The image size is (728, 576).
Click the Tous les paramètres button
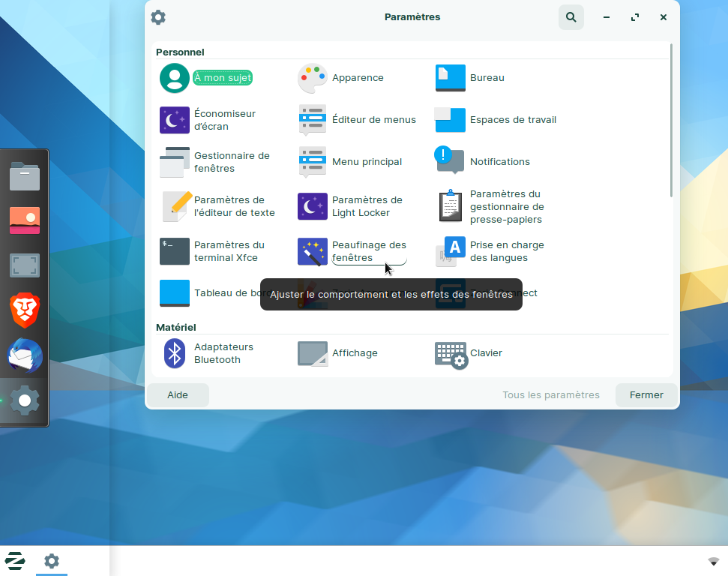point(551,395)
